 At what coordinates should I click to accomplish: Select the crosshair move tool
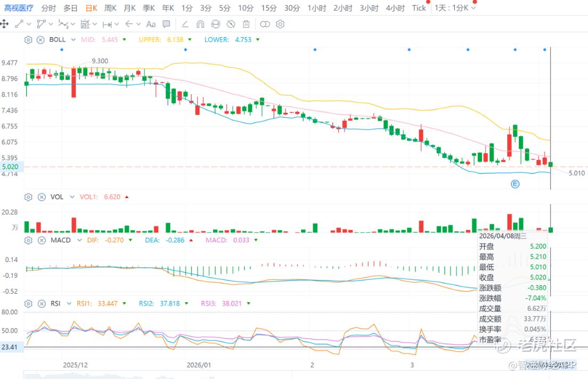tap(4, 24)
